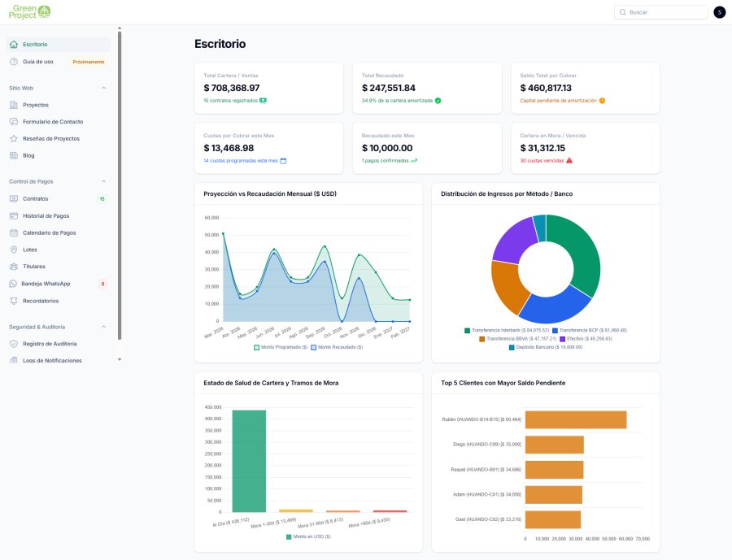
Task: Click the Lotes map pin icon
Action: click(14, 250)
